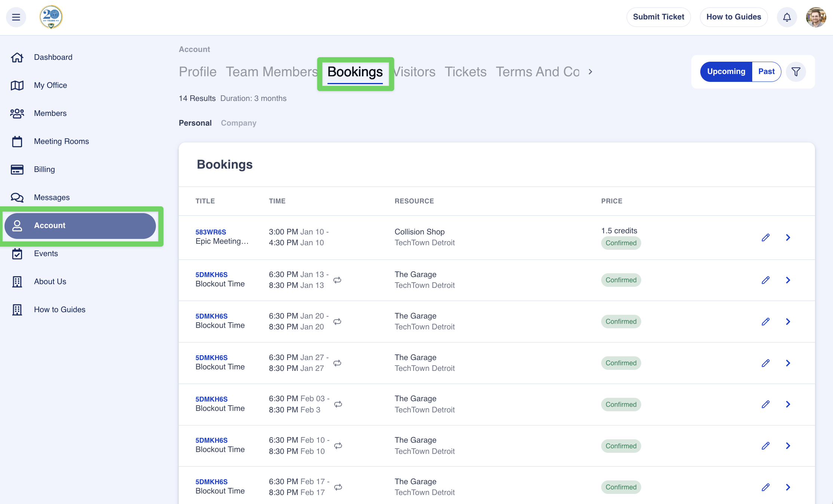Image resolution: width=833 pixels, height=504 pixels.
Task: Expand Collision Shop booking details chevron
Action: tap(788, 237)
